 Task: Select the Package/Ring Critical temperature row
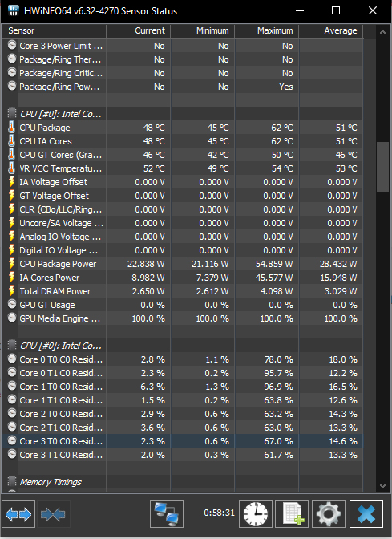tap(183, 73)
